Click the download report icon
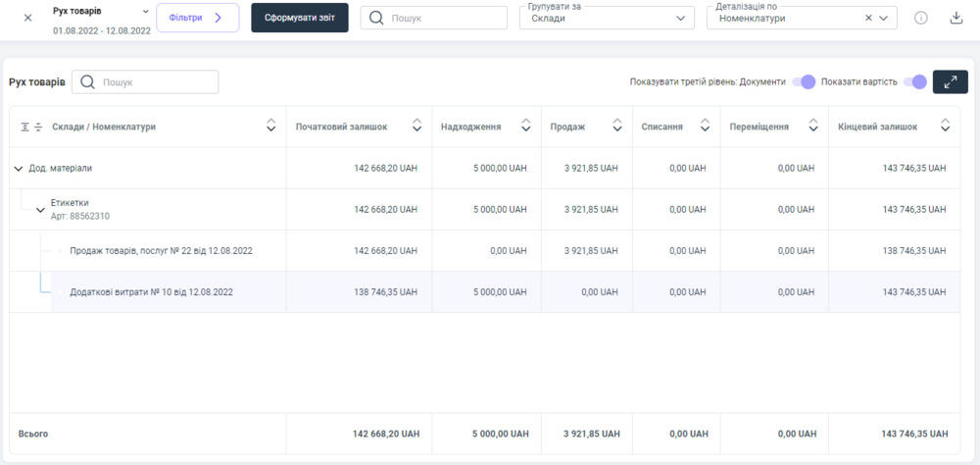Viewport: 980px width, 465px height. point(955,18)
